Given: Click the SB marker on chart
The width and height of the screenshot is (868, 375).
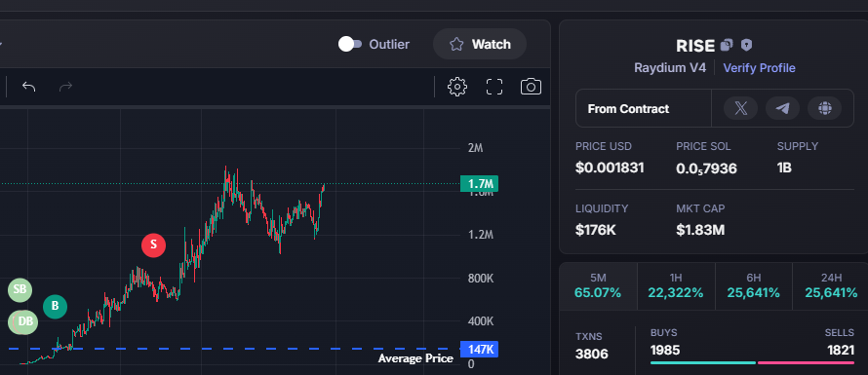Looking at the screenshot, I should point(20,289).
